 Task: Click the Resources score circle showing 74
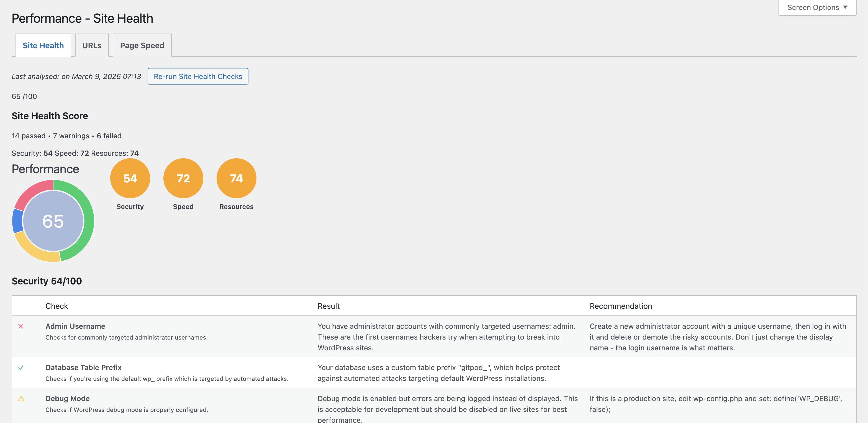pyautogui.click(x=236, y=178)
